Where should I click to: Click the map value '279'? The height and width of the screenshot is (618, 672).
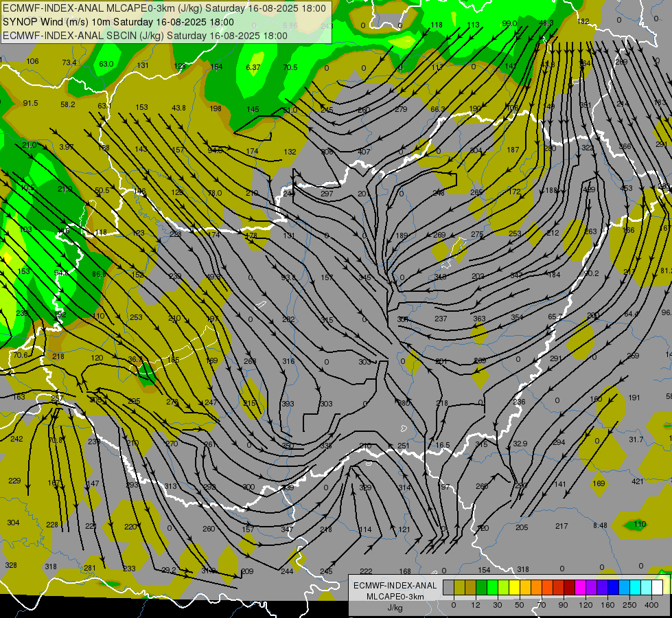coord(401,109)
